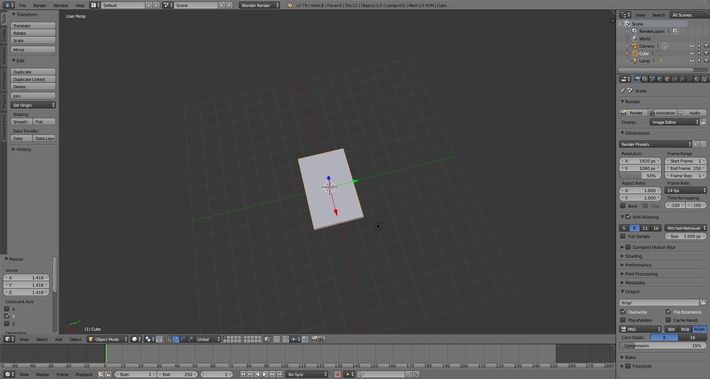Toggle visibility eye of the Cube object

[692, 53]
